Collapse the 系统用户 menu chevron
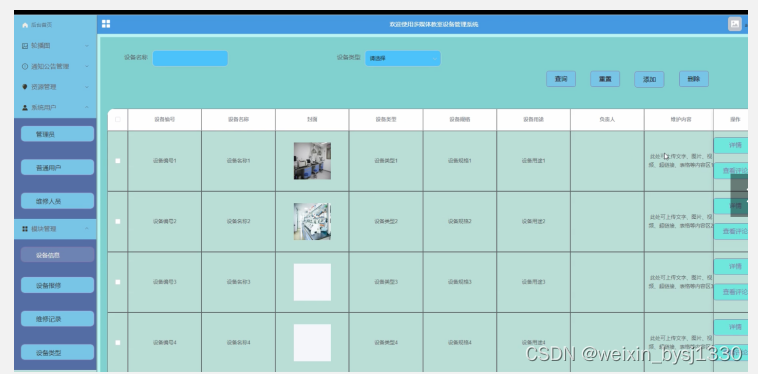This screenshot has width=758, height=374. pyautogui.click(x=87, y=108)
